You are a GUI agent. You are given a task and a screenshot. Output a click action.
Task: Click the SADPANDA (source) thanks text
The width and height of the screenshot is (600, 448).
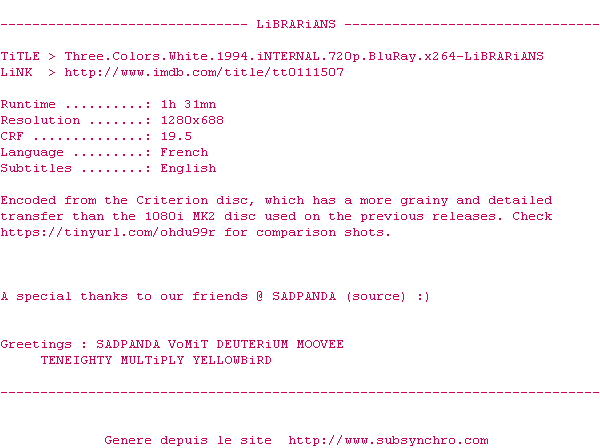pyautogui.click(x=339, y=296)
